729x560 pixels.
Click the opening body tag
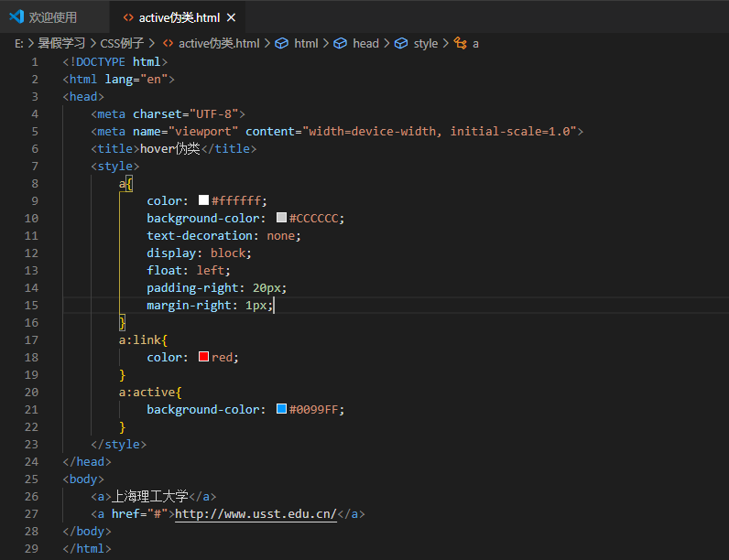click(83, 479)
